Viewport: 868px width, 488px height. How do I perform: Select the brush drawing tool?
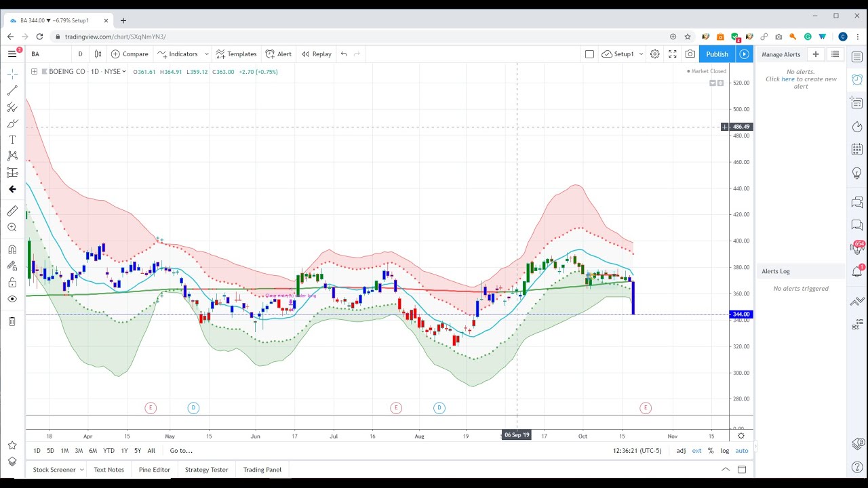[x=12, y=123]
